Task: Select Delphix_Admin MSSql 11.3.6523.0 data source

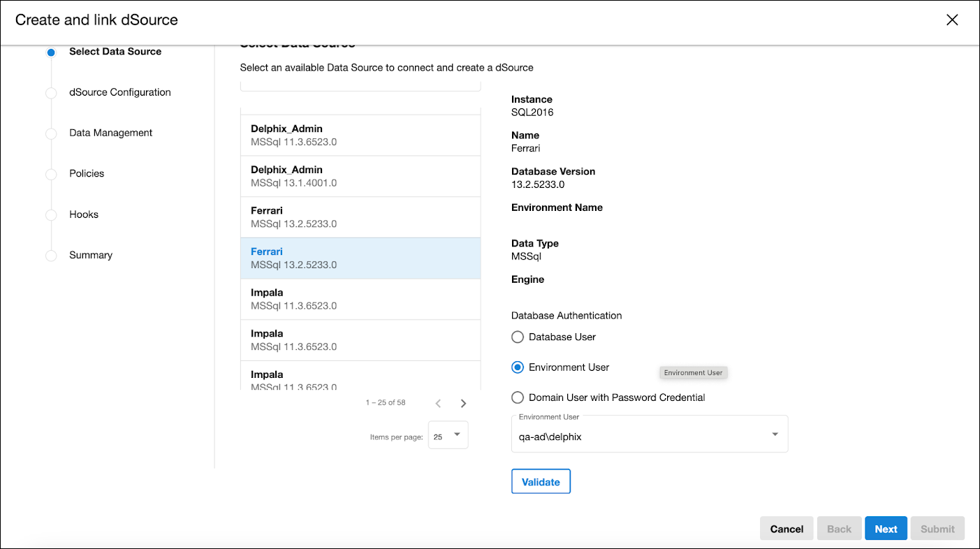Action: click(x=360, y=136)
